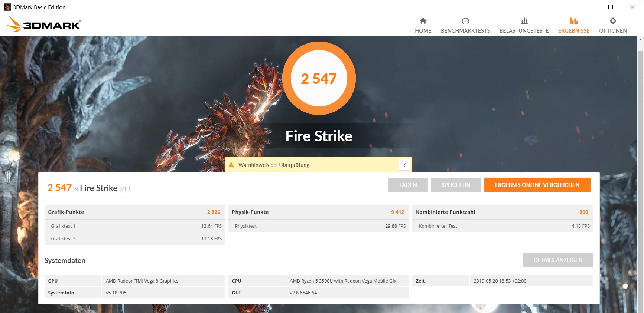644x313 pixels.
Task: Click the SPEICHERN button
Action: tap(456, 185)
